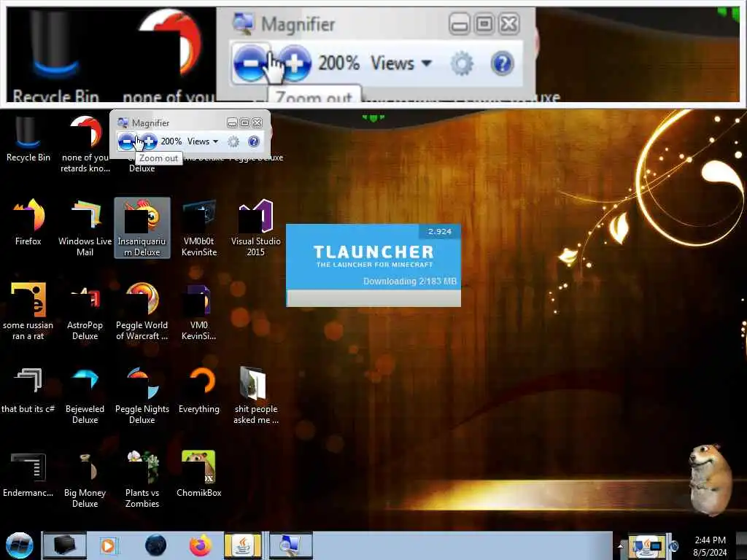Switch to the Magnifier taskbar button
Viewport: 747px width, 560px height.
(290, 545)
